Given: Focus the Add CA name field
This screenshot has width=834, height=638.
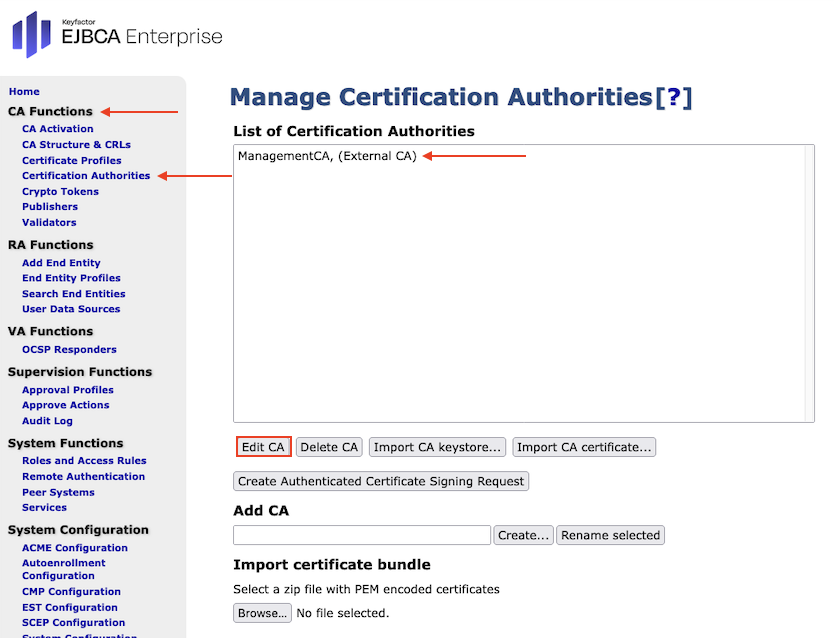Looking at the screenshot, I should click(x=361, y=535).
